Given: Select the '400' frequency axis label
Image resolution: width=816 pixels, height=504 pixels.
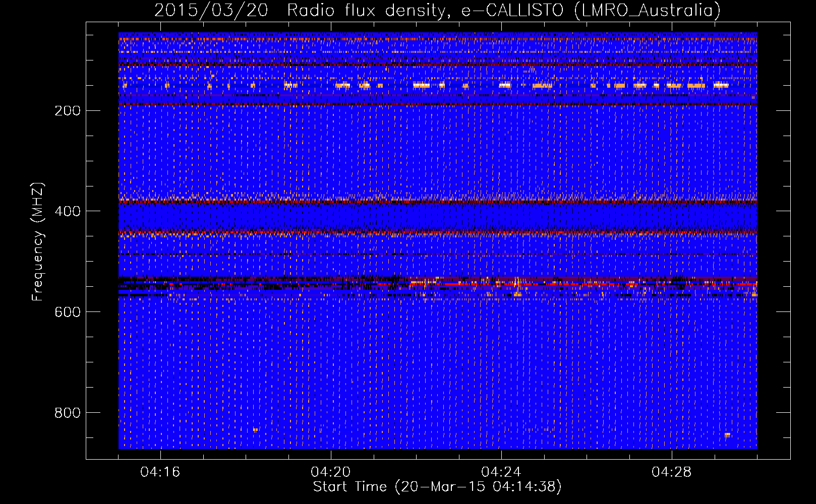Looking at the screenshot, I should 68,212.
